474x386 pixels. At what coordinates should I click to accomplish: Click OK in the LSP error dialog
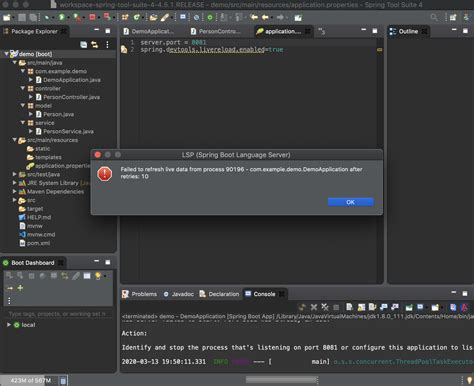click(351, 202)
